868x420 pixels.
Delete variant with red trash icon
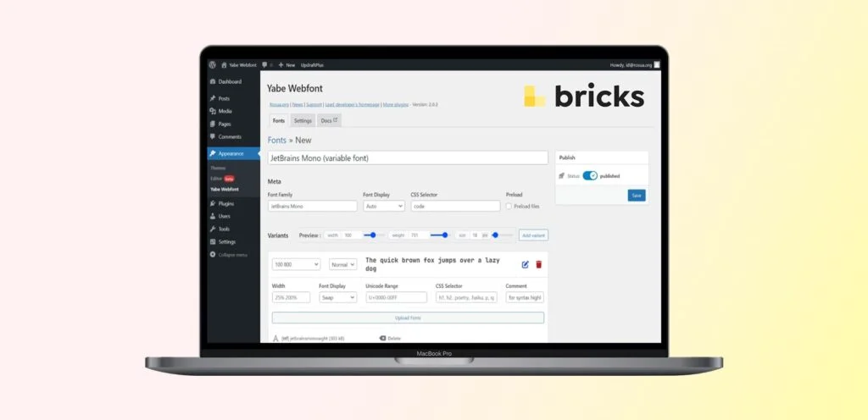point(538,265)
